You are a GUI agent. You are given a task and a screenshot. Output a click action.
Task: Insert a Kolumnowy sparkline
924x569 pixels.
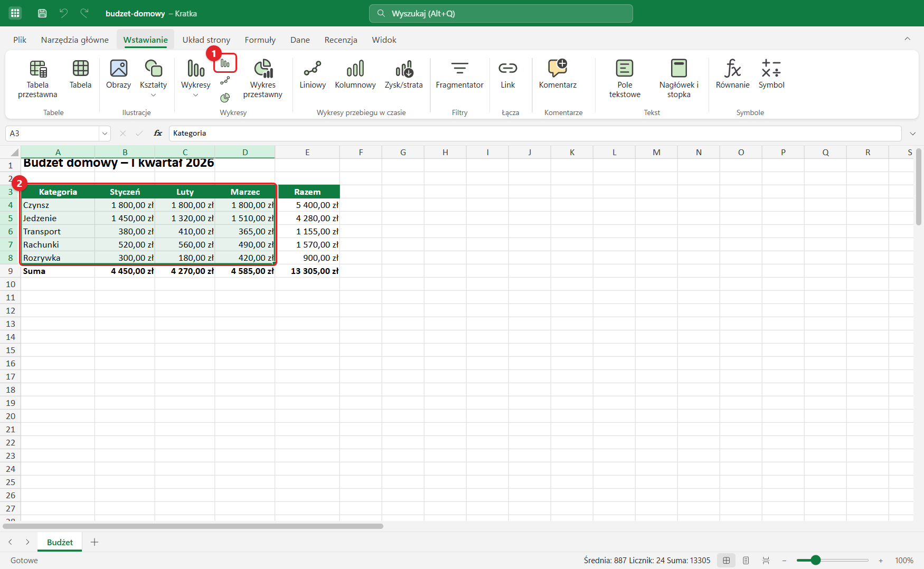pyautogui.click(x=355, y=74)
